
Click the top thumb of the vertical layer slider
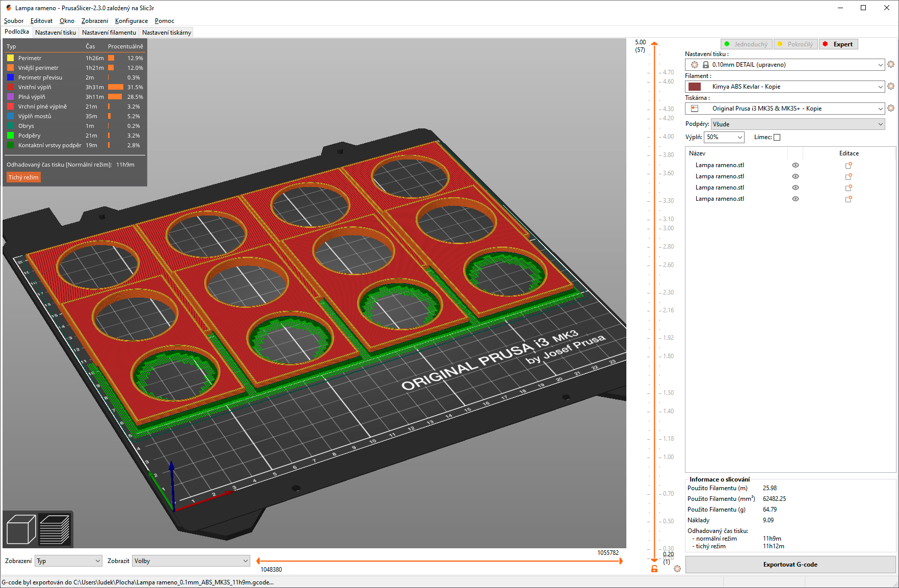coord(654,44)
